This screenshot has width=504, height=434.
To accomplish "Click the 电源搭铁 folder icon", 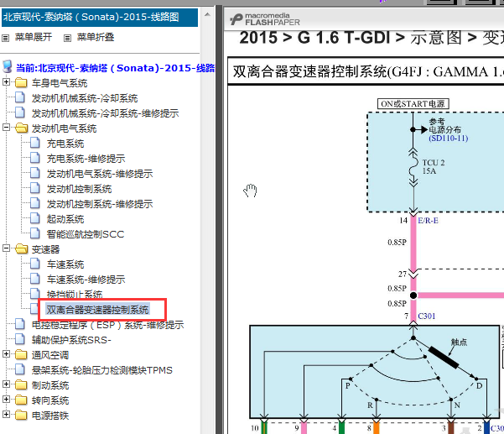I will tap(21, 416).
